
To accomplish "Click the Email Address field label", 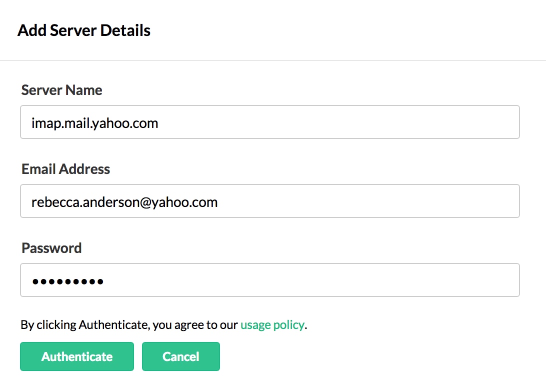I will 65,169.
